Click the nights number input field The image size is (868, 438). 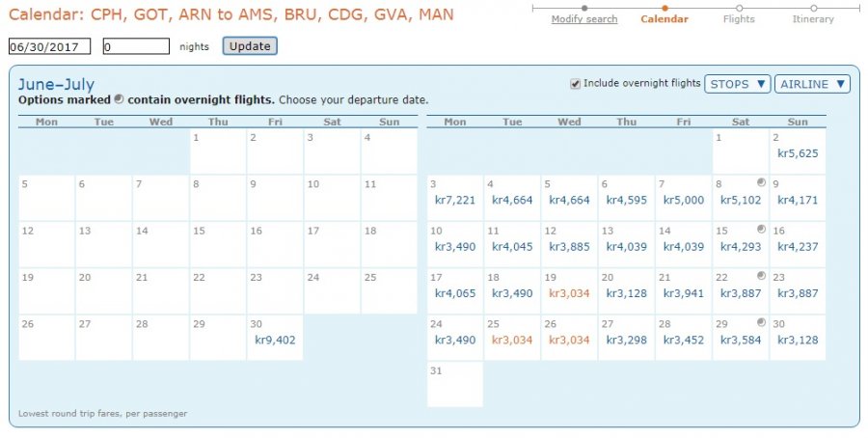(x=135, y=46)
